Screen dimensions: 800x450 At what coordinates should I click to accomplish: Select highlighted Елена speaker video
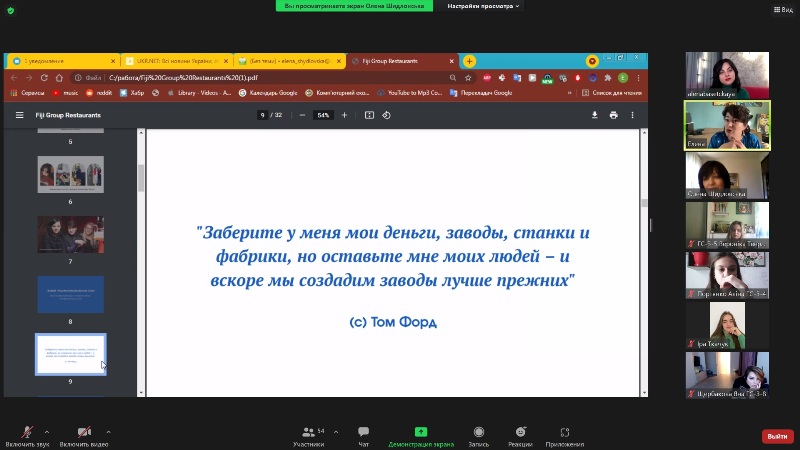coord(727,126)
